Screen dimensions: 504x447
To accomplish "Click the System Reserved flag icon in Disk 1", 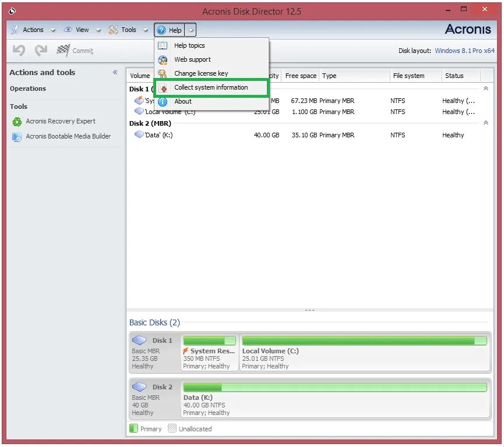I will [x=186, y=350].
